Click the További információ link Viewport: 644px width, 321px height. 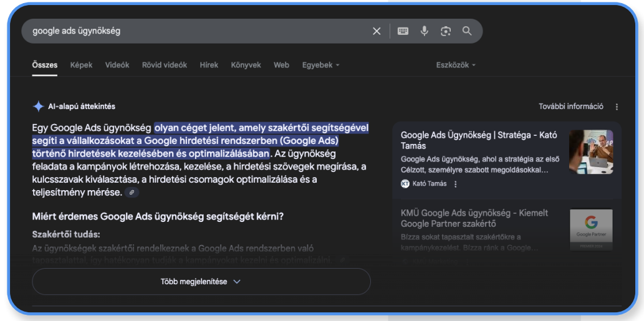click(571, 107)
